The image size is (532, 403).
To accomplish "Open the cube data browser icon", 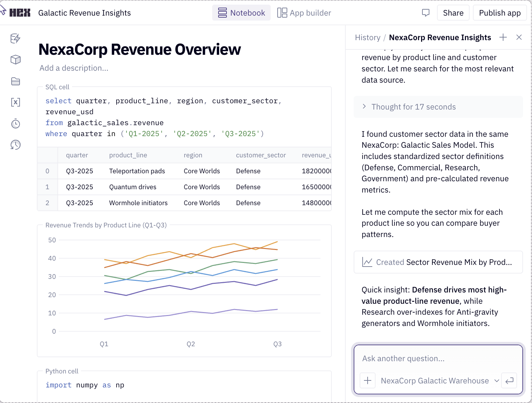I will point(16,60).
